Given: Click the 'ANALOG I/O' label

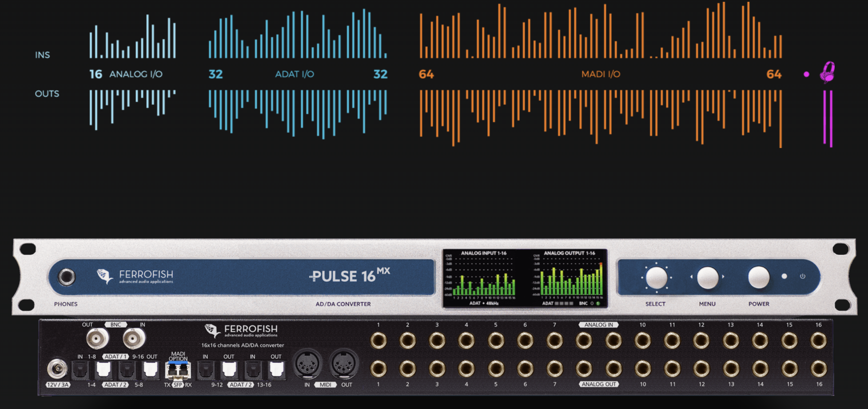Looking at the screenshot, I should [136, 74].
